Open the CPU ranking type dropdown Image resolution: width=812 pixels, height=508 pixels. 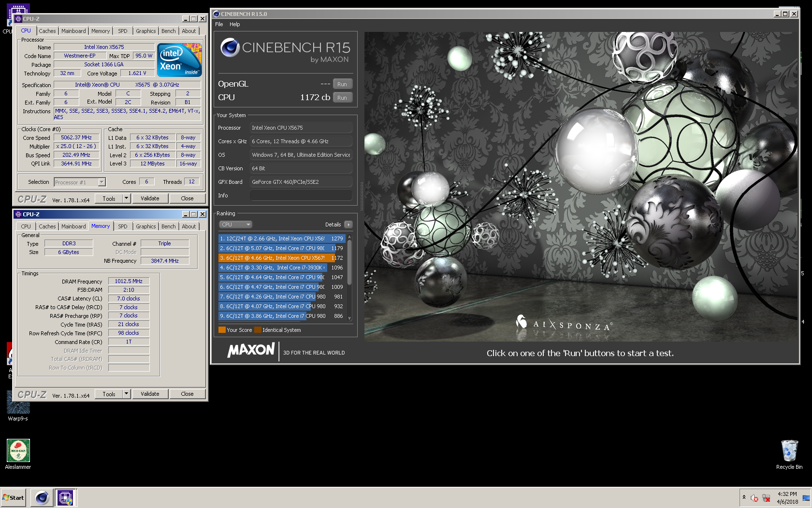(236, 224)
